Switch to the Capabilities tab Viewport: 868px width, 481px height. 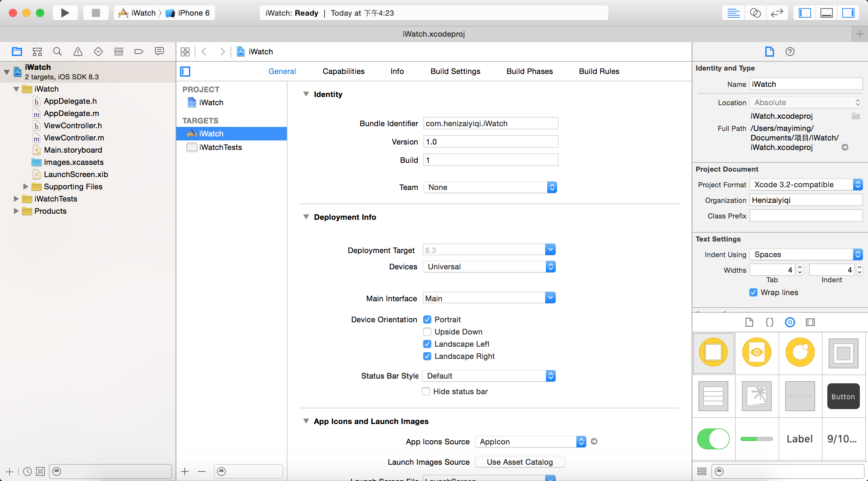point(343,71)
